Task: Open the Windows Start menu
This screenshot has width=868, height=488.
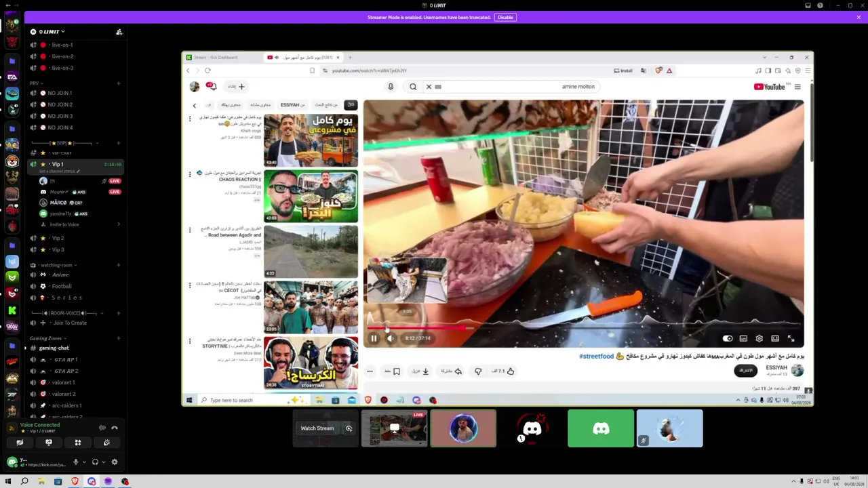Action: (8, 481)
